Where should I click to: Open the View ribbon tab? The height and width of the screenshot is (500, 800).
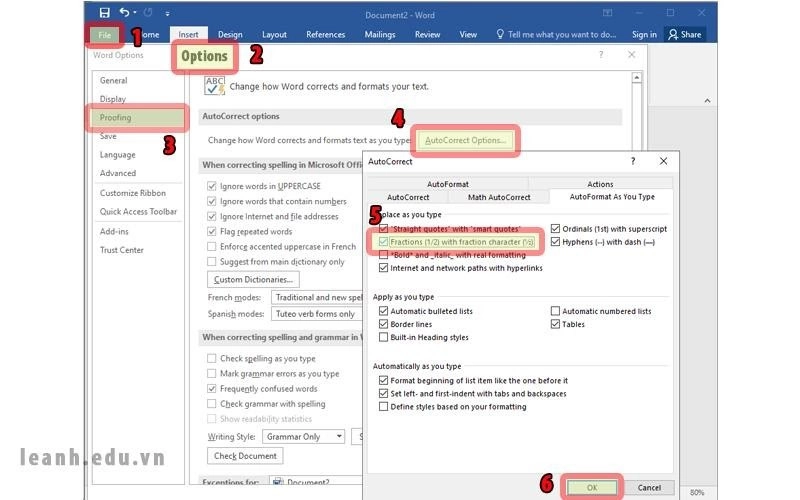(x=468, y=34)
